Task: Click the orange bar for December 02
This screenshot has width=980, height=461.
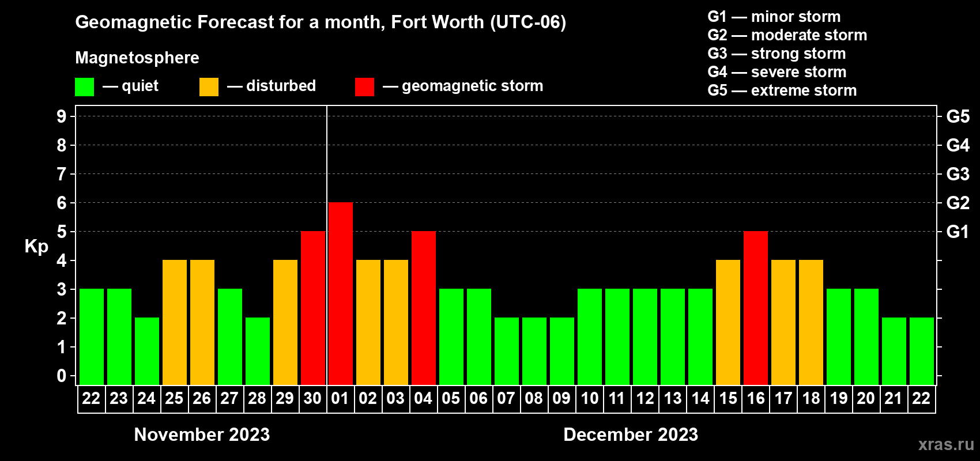Action: point(368,322)
